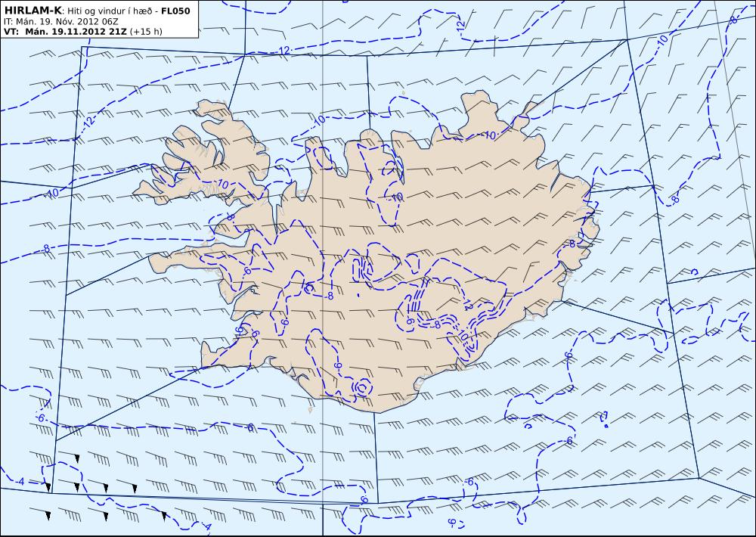This screenshot has height=537, width=756.
Task: Click the valid time 'Mán. 19.11.2012 21Z'
Action: point(76,32)
